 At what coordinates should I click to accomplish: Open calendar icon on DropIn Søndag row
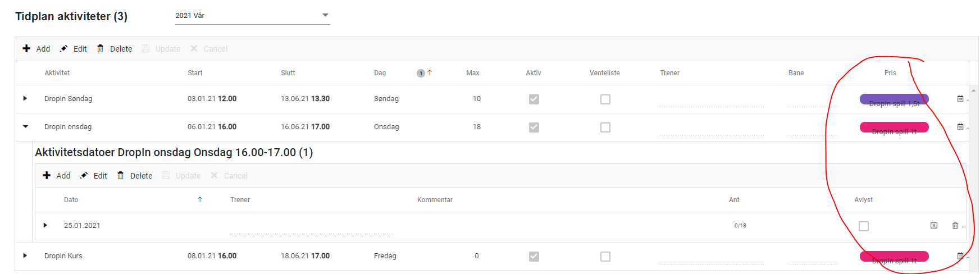point(960,99)
